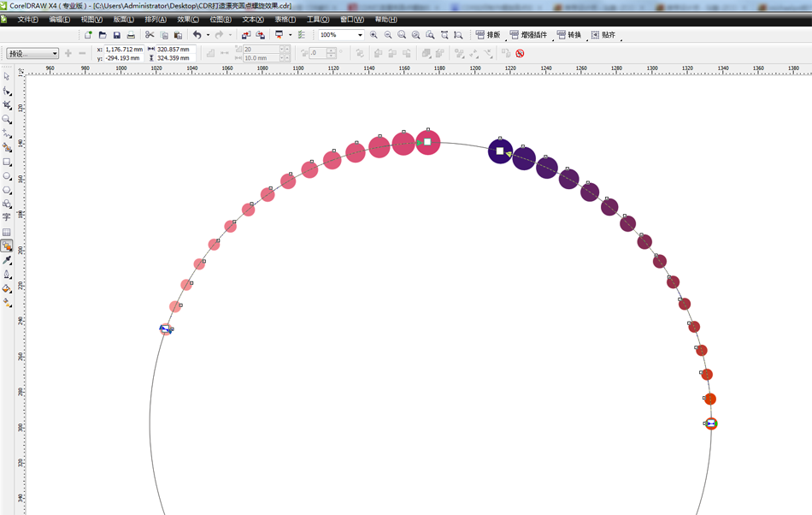Activate the Rectangle tool

(x=7, y=162)
